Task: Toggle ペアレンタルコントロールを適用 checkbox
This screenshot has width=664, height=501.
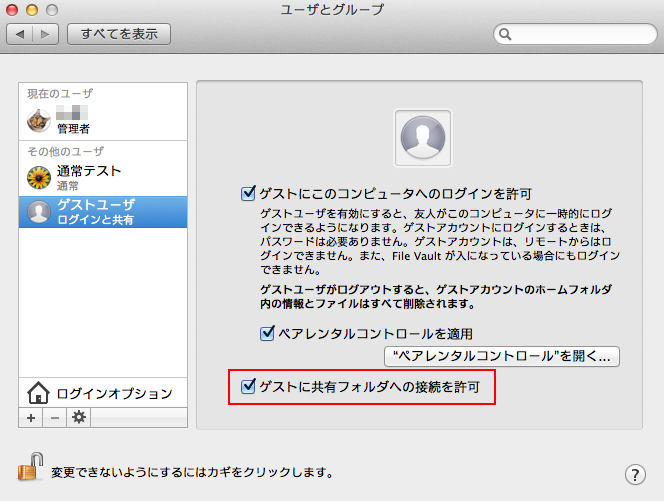Action: 267,333
